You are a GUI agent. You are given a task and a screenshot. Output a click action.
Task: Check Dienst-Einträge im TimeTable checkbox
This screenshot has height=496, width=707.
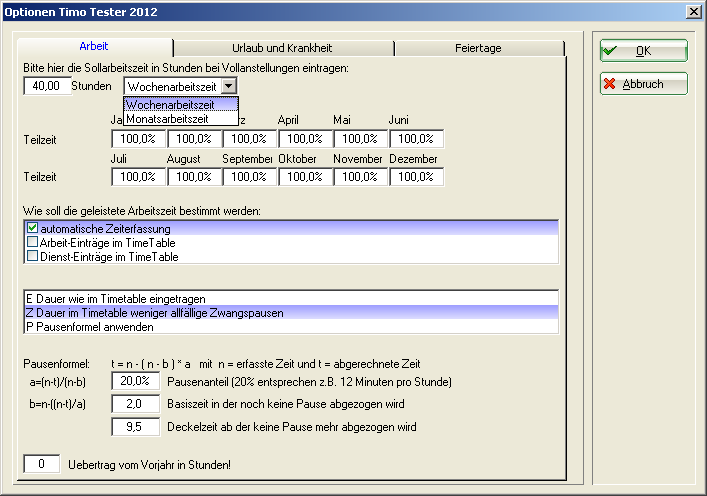pos(32,256)
